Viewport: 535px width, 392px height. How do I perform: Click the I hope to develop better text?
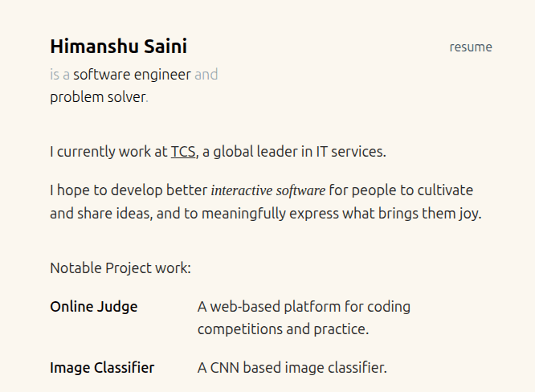click(129, 190)
